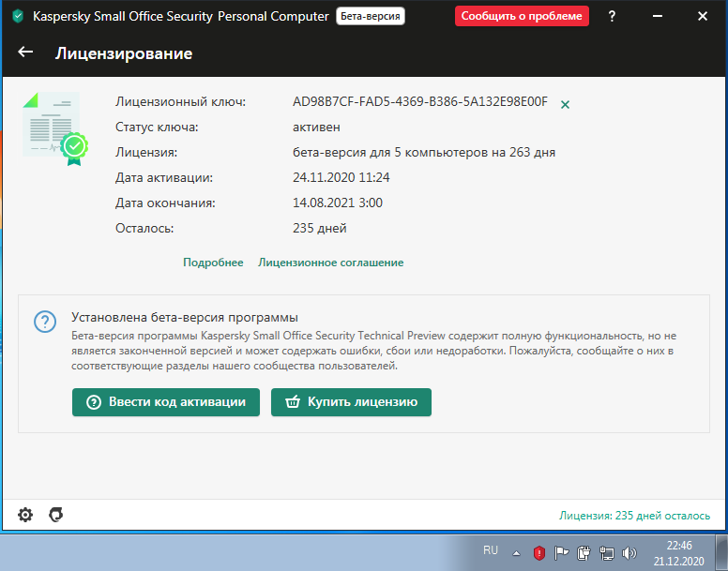Open the volume speaker tray icon
This screenshot has width=728, height=571.
coord(629,552)
